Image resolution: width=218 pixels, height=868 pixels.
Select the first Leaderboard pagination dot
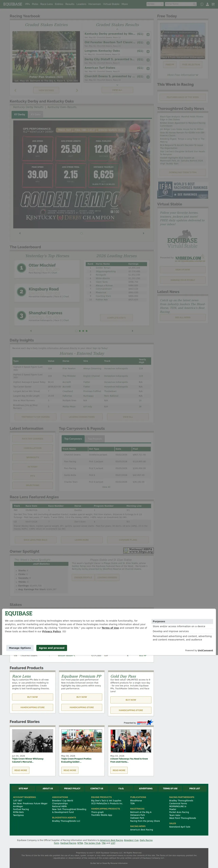76,331
